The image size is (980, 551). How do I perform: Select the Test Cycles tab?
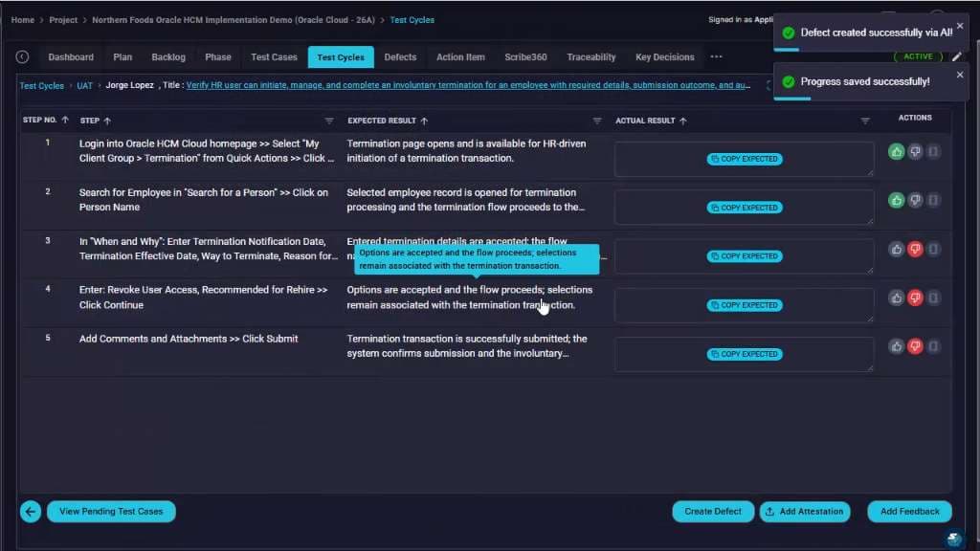coord(341,56)
